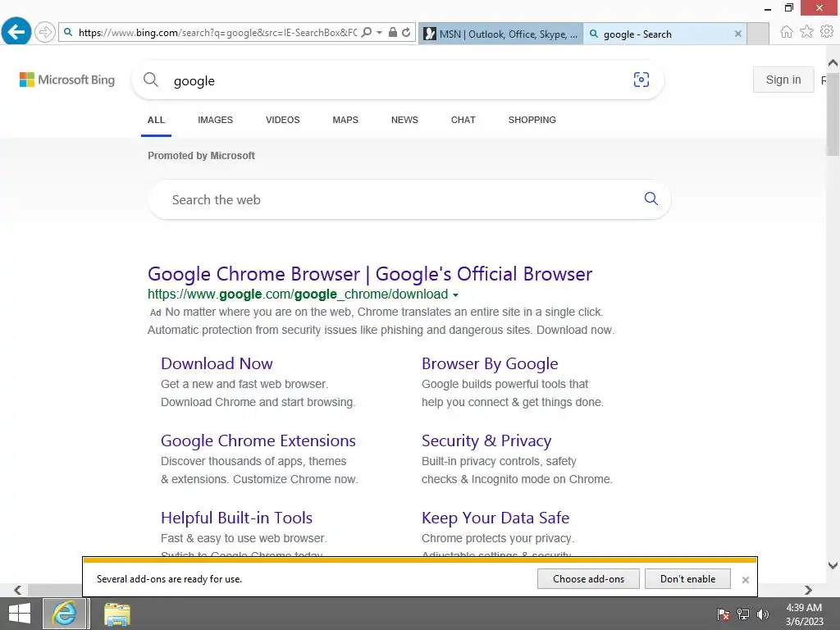Image resolution: width=840 pixels, height=630 pixels.
Task: Open Google Chrome Browser Official Browser result
Action: (370, 274)
